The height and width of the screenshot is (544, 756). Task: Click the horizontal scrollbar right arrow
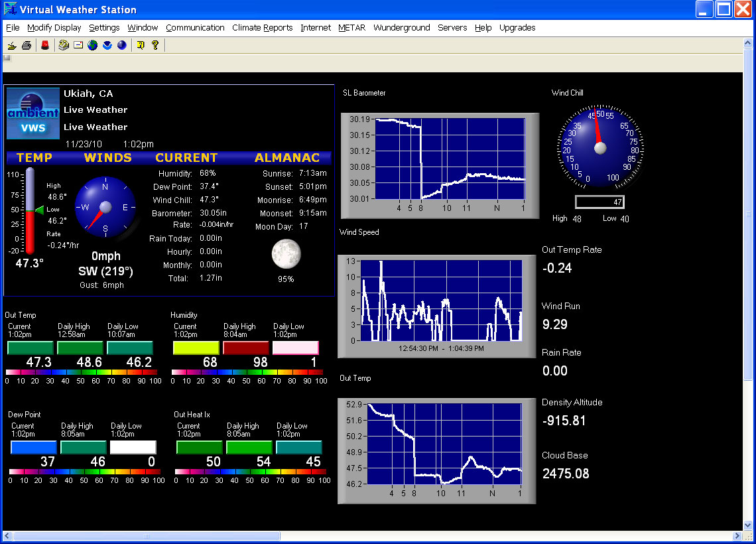tap(737, 536)
